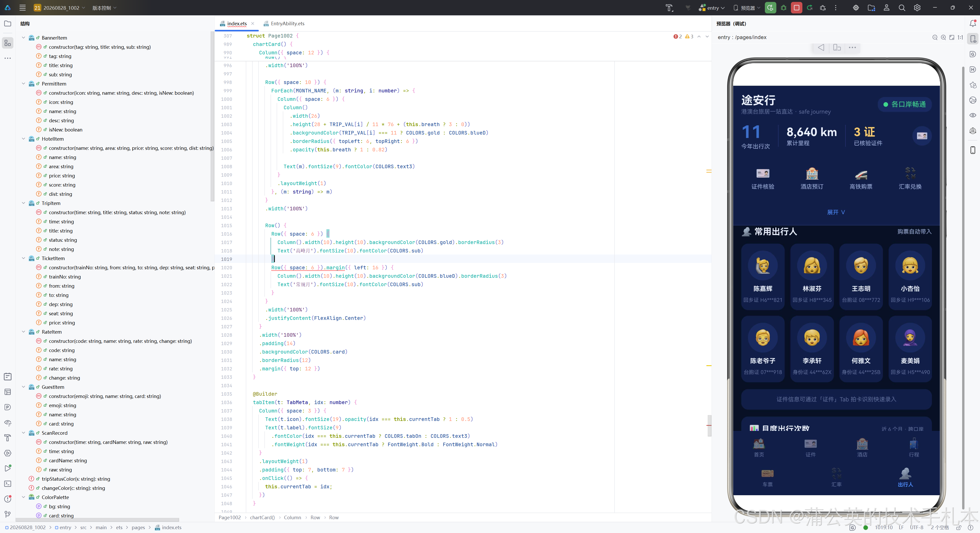Screen dimensions: 980x533
Task: Open IDE settings gear
Action: pos(917,8)
